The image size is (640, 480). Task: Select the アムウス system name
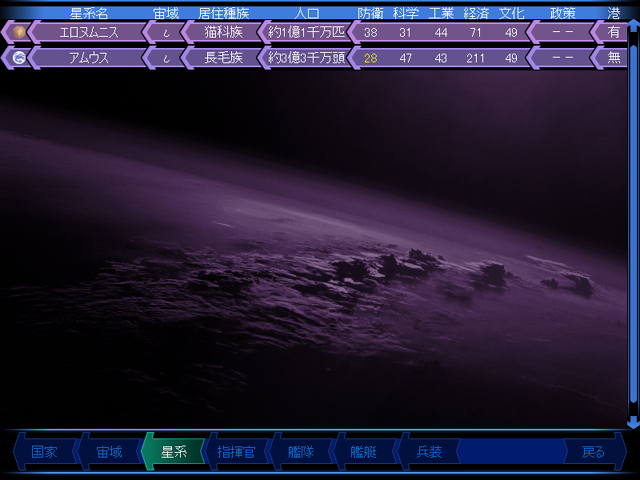pyautogui.click(x=89, y=58)
